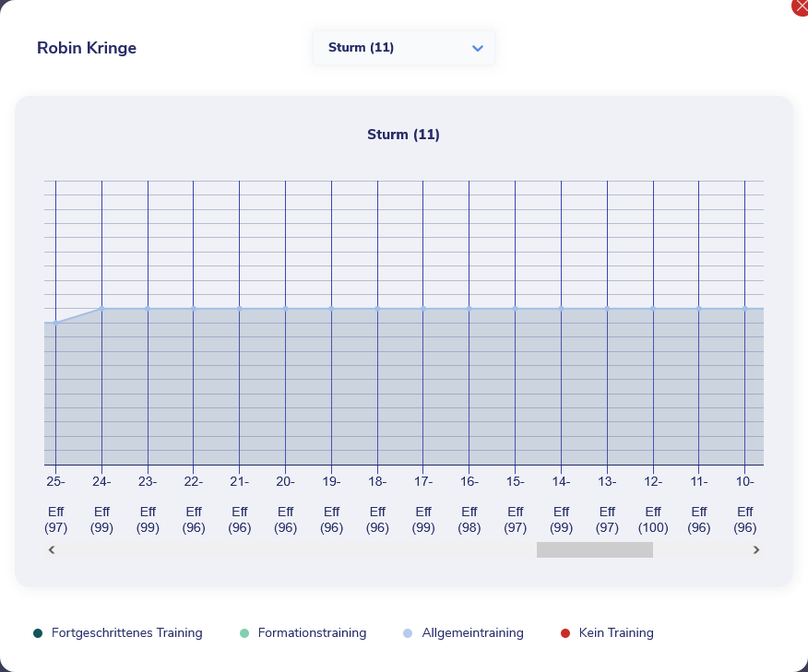Toggle the Formationstraining legend label

coord(312,633)
